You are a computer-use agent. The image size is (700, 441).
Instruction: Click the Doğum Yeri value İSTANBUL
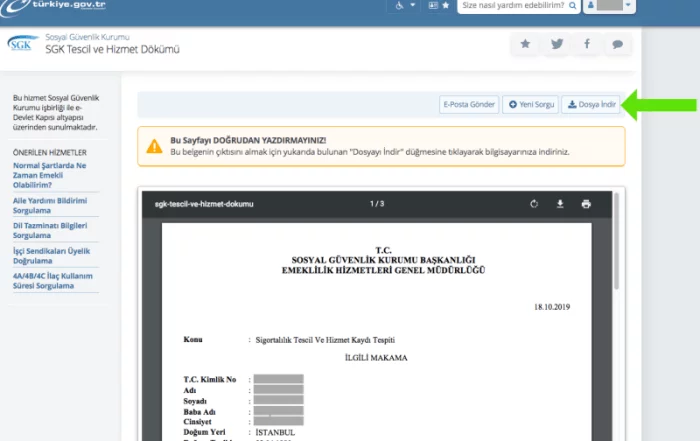pyautogui.click(x=275, y=433)
